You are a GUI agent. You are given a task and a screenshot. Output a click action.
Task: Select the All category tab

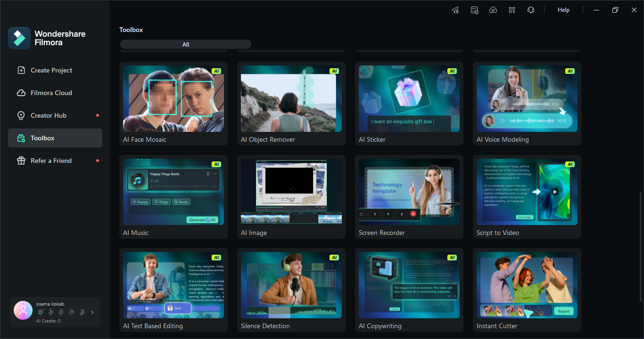point(186,45)
